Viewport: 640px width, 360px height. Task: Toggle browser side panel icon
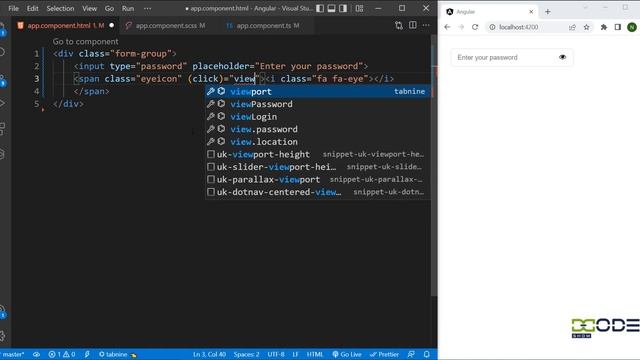618,27
